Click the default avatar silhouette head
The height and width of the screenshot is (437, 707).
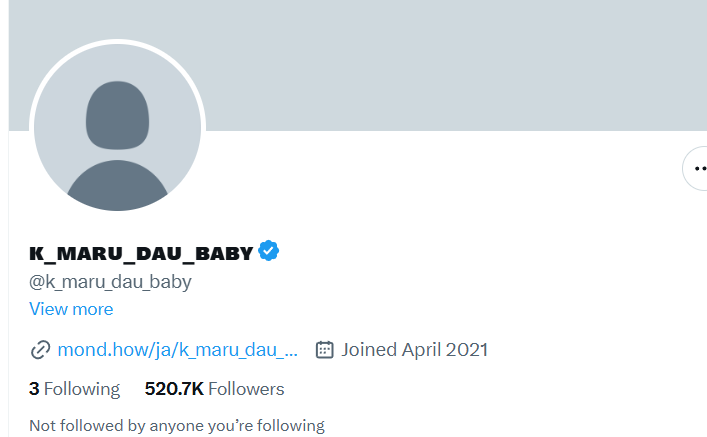tap(117, 113)
